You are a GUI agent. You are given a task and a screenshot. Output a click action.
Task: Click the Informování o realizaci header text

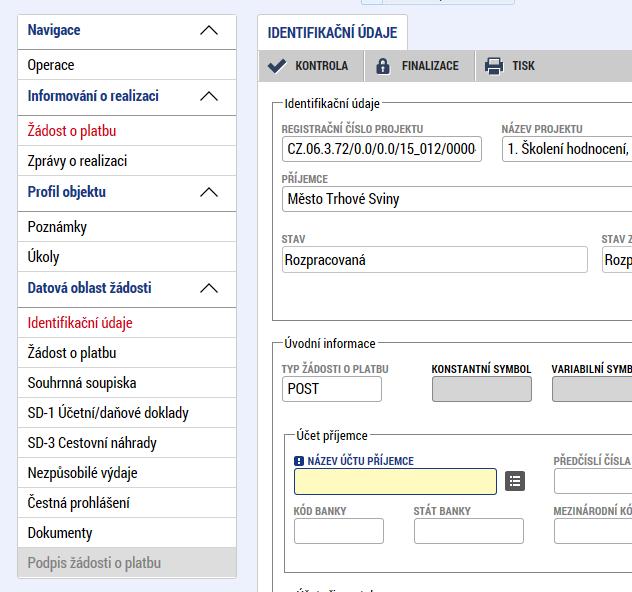click(x=93, y=96)
